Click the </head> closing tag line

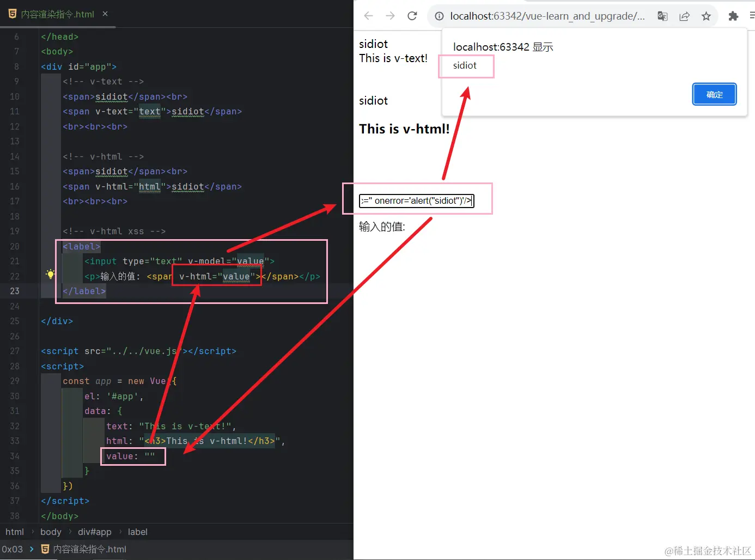click(60, 36)
